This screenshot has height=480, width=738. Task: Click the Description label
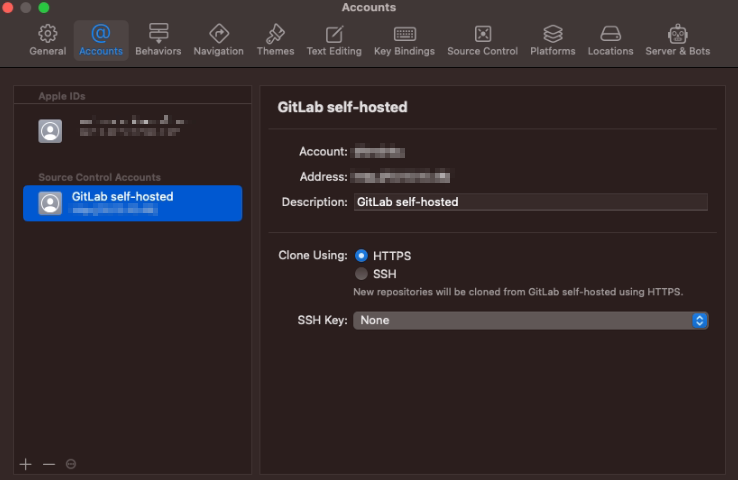point(314,202)
